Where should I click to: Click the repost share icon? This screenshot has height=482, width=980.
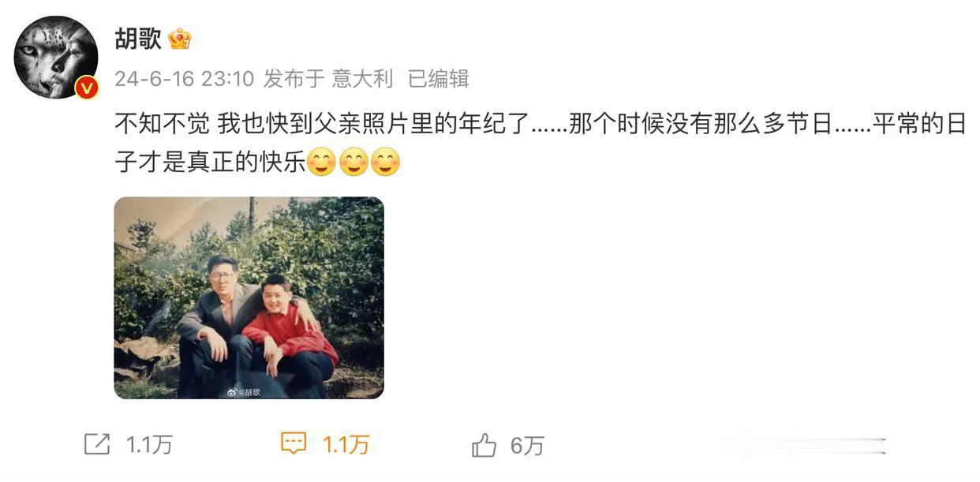point(97,444)
